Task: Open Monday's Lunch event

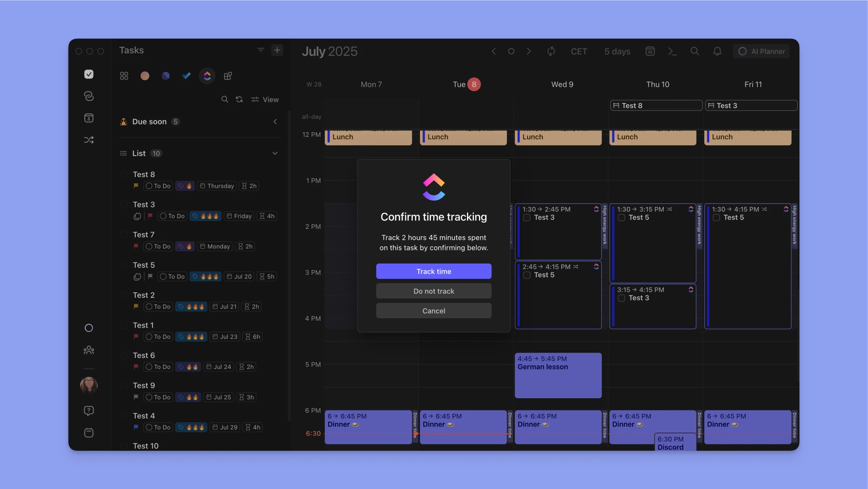Action: tap(368, 137)
